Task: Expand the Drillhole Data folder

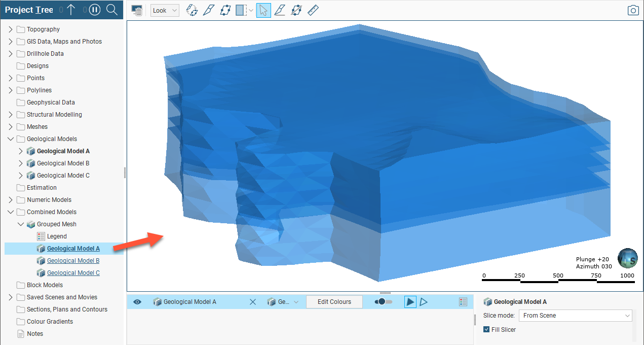Action: click(x=11, y=54)
